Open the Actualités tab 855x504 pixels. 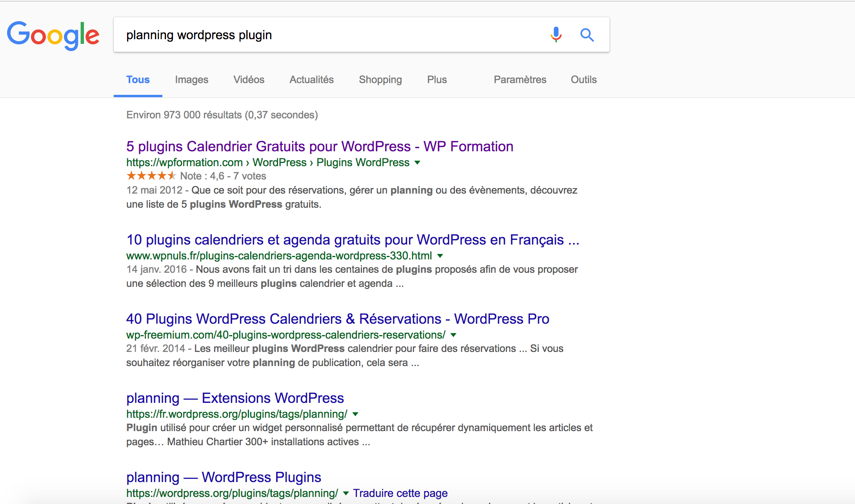pos(311,80)
